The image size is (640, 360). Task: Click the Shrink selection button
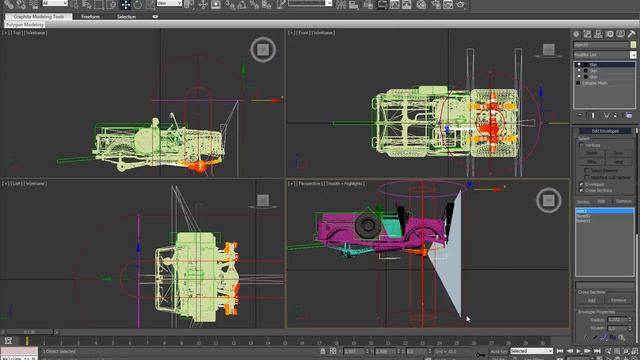591,153
